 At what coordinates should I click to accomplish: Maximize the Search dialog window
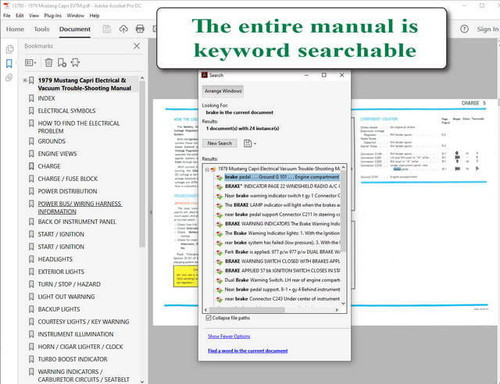click(324, 75)
